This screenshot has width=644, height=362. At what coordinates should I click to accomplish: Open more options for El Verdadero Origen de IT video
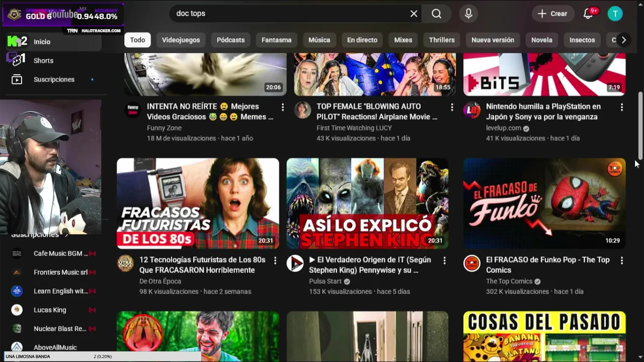point(444,260)
